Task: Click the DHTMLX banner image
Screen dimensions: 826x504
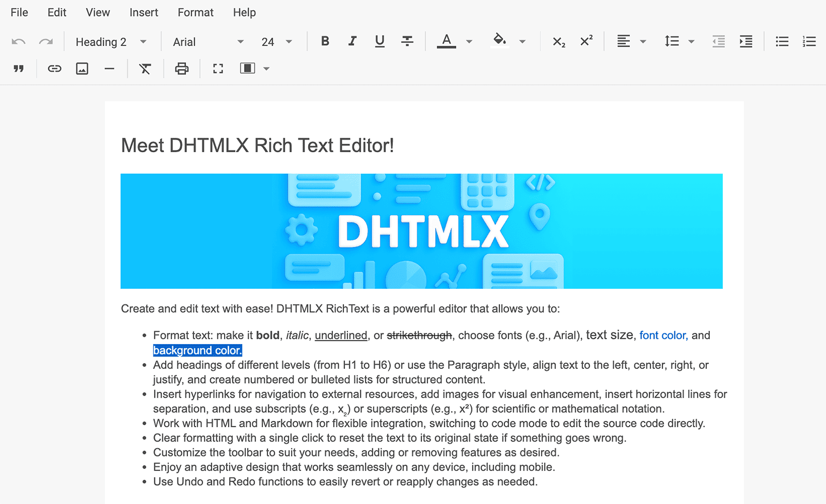Action: [x=422, y=231]
